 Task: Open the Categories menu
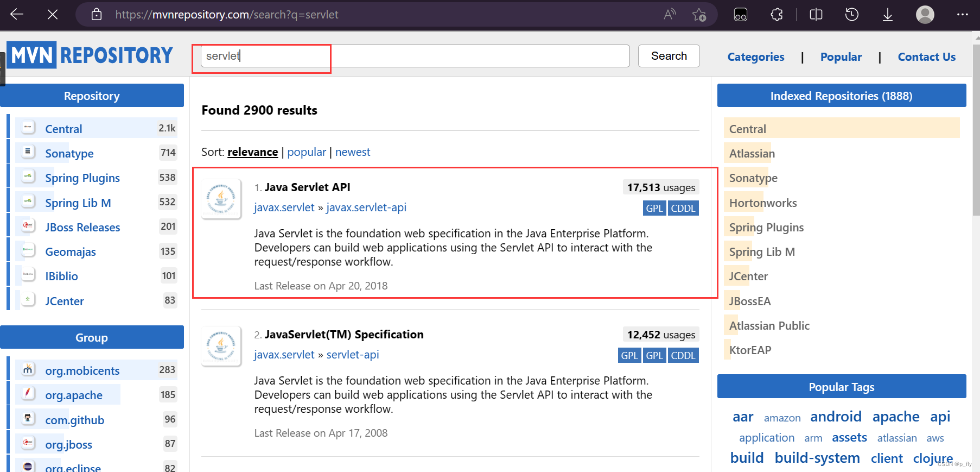point(756,56)
